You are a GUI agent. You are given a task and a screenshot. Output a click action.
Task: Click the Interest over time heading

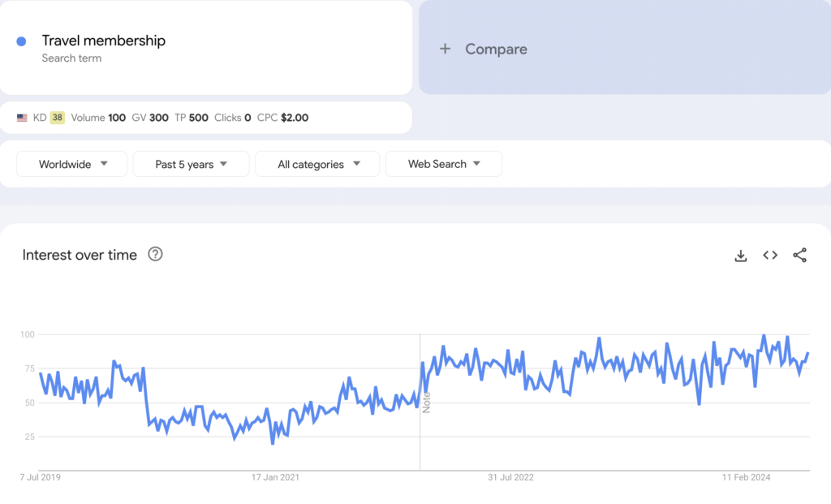click(x=80, y=255)
